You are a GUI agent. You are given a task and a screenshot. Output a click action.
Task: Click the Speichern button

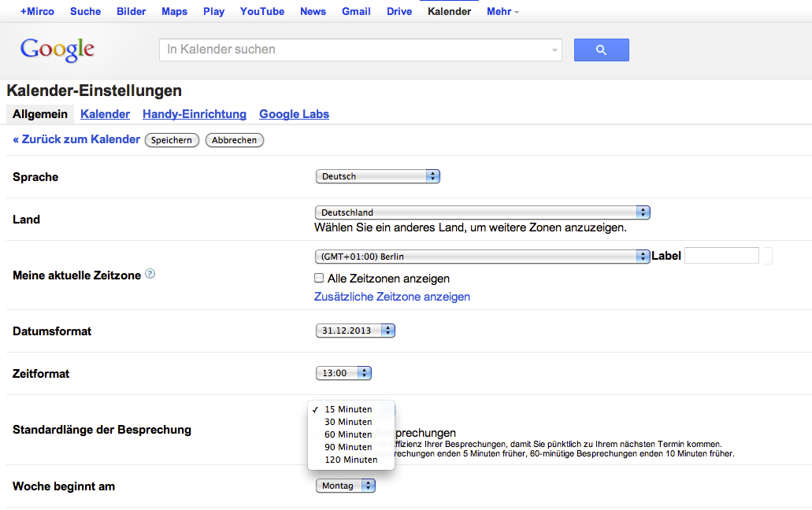172,140
